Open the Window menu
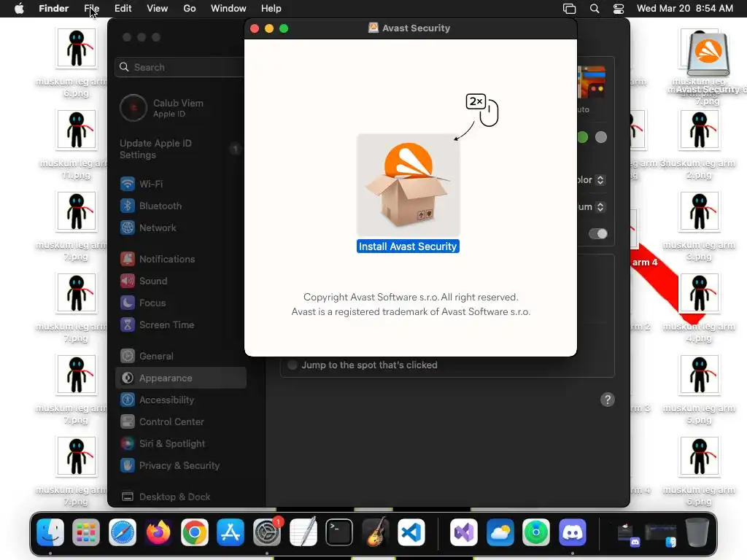 point(228,9)
